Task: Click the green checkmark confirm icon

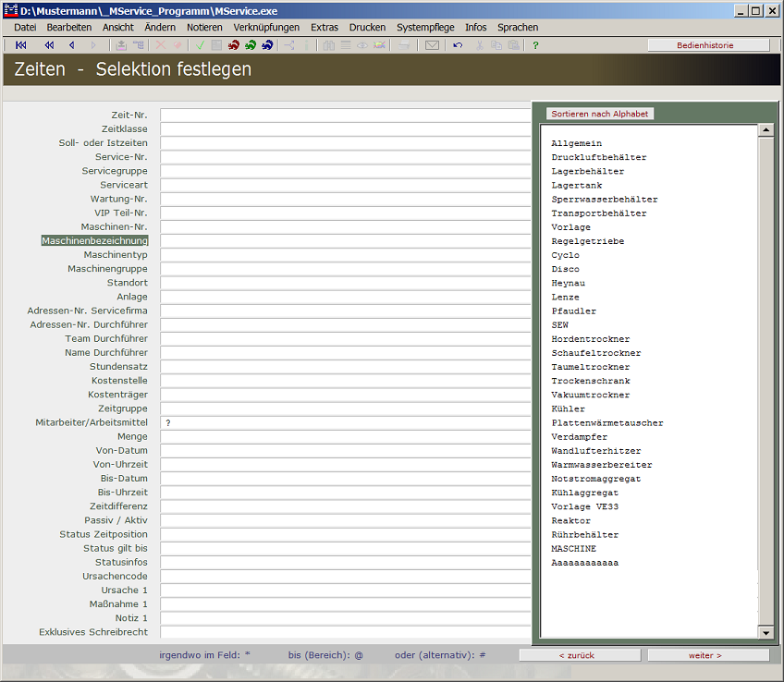Action: 199,45
